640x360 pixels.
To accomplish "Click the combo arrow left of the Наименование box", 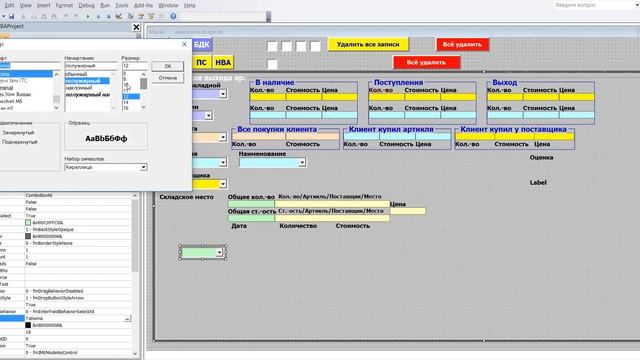I will pos(223,162).
